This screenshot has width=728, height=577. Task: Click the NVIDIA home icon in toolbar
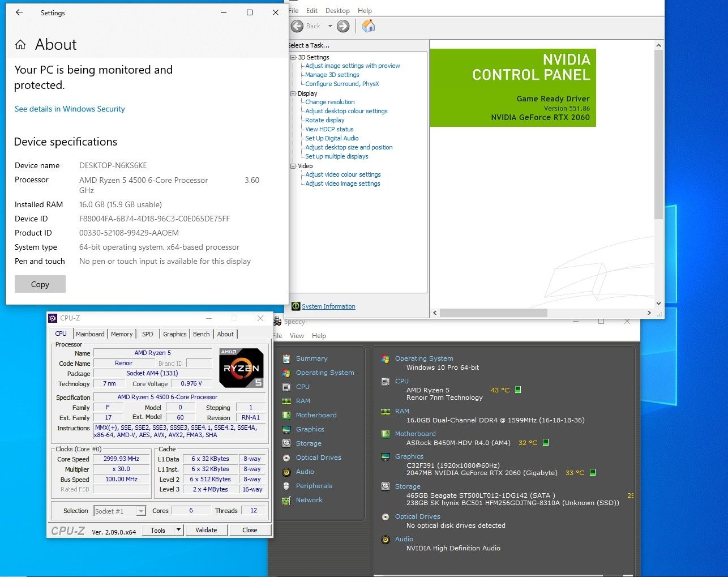pyautogui.click(x=369, y=25)
